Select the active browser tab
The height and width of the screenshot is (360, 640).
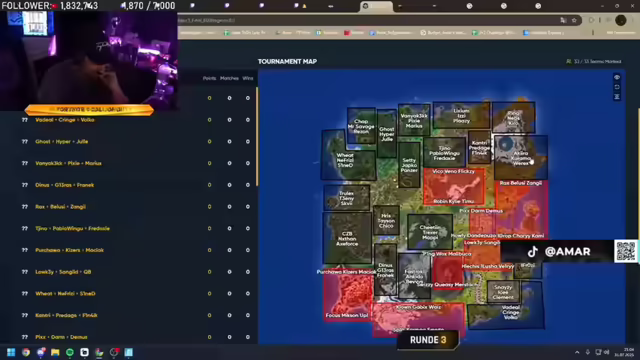tap(376, 6)
